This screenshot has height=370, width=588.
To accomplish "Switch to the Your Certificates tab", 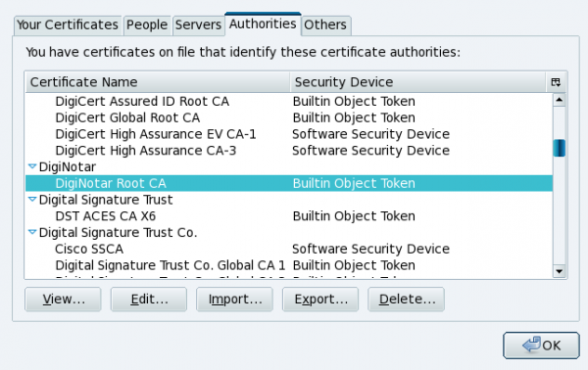I will [x=68, y=25].
